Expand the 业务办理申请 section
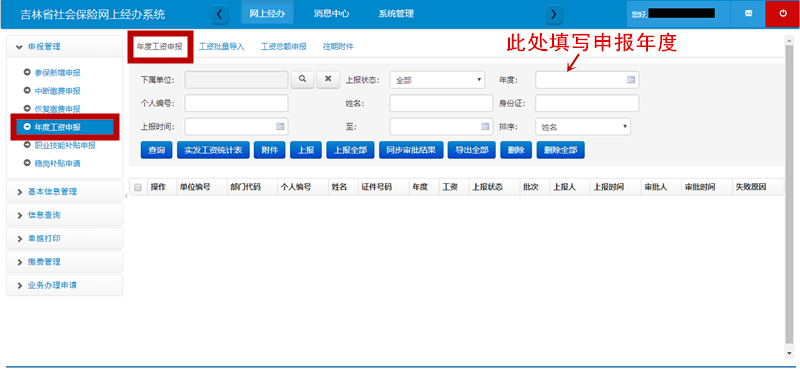800x369 pixels. pyautogui.click(x=64, y=285)
